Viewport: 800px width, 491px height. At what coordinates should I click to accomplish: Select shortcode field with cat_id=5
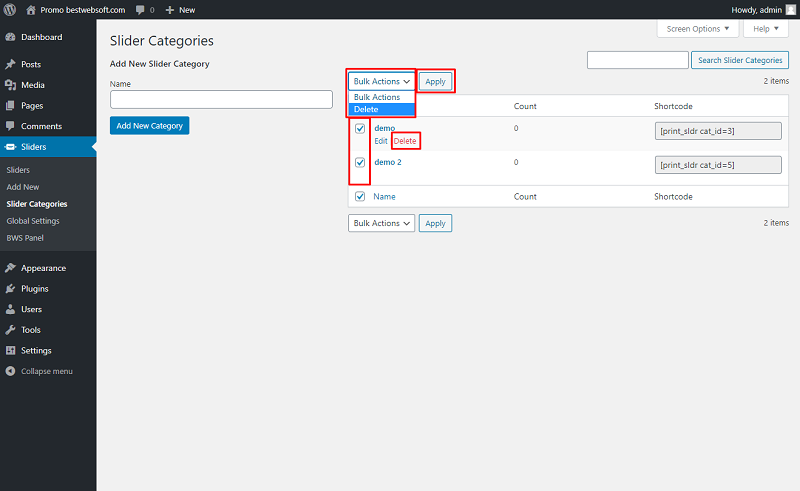tap(718, 165)
